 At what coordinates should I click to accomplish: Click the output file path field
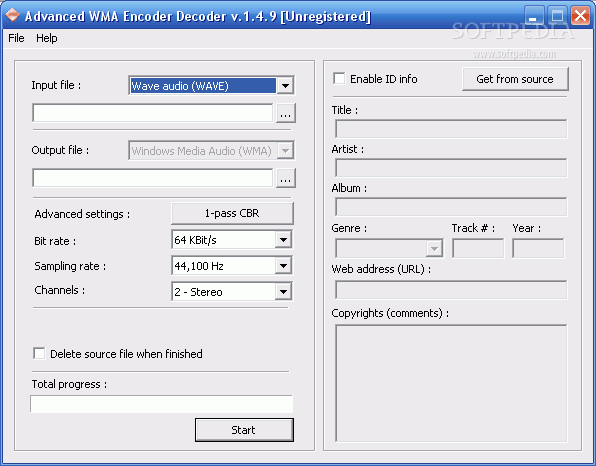[x=152, y=178]
